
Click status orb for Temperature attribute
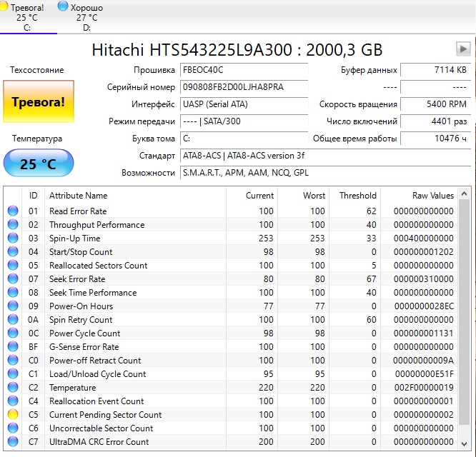13,388
